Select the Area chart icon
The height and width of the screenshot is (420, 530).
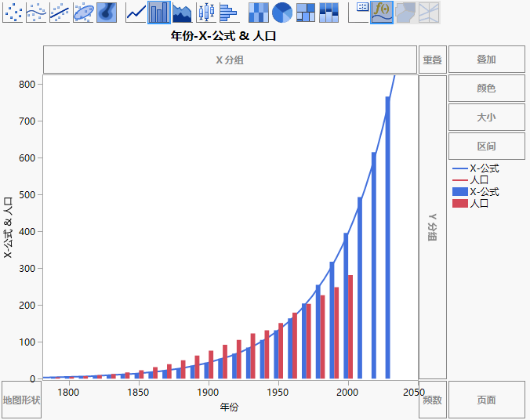point(182,12)
